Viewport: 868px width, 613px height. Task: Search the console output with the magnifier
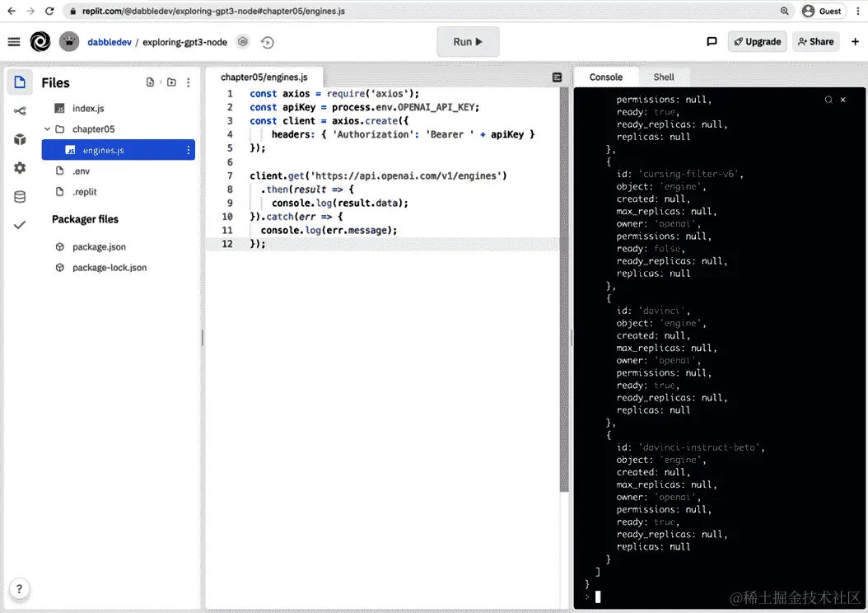coord(828,98)
